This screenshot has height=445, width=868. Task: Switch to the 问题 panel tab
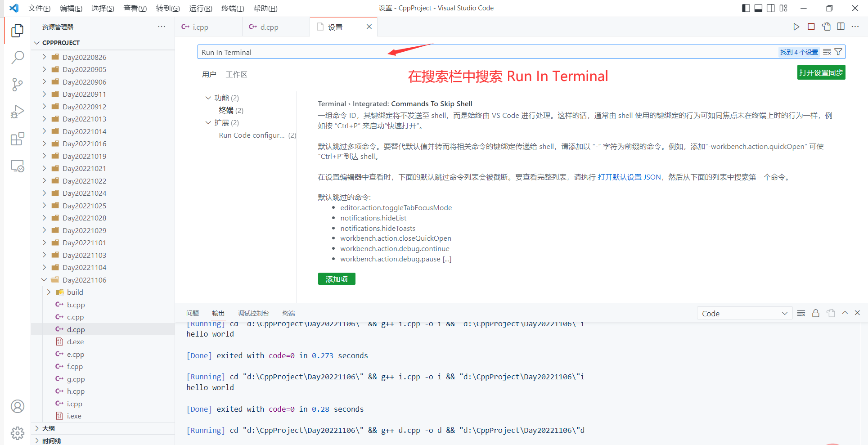tap(193, 313)
